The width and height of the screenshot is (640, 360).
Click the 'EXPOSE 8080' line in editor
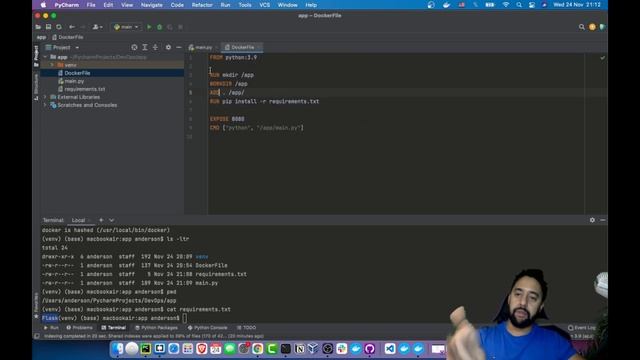click(x=227, y=119)
